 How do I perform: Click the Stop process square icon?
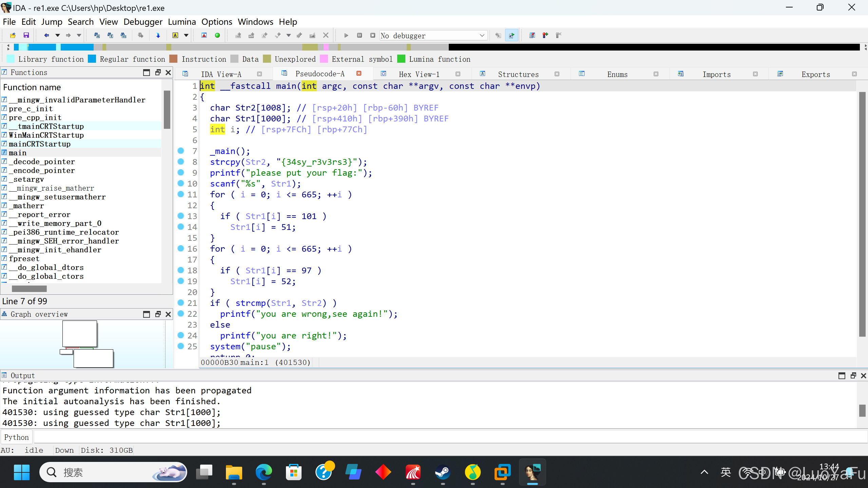point(373,35)
